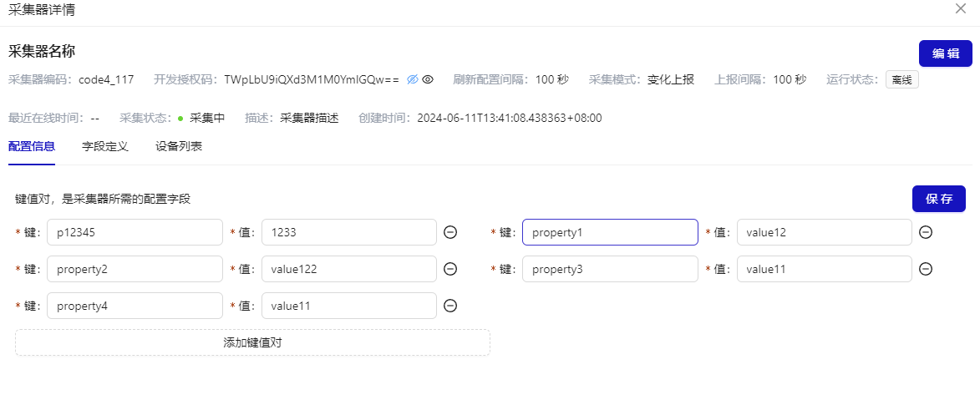980x395 pixels.
Task: Click the 编辑 button
Action: coord(945,53)
